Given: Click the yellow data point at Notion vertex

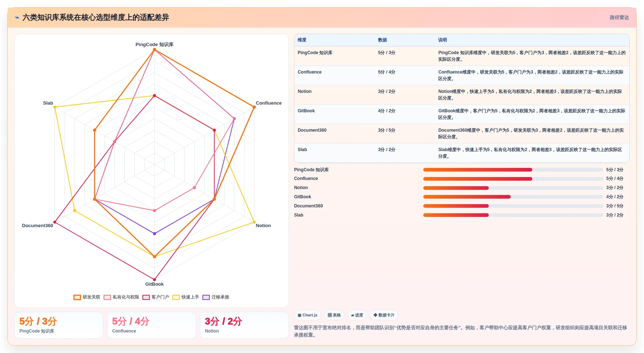Looking at the screenshot, I should point(254,222).
